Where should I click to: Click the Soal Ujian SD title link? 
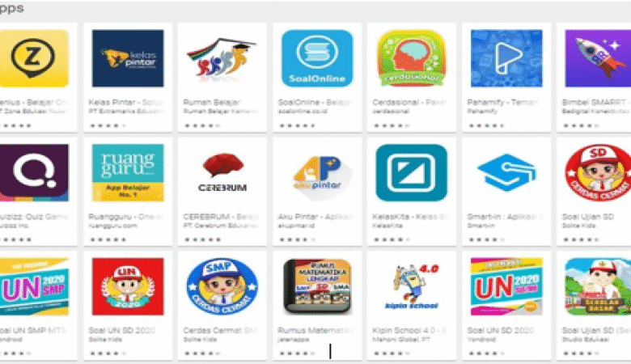click(x=587, y=217)
